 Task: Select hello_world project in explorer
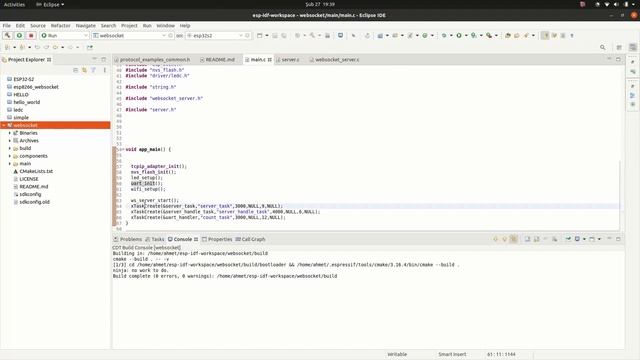point(27,102)
